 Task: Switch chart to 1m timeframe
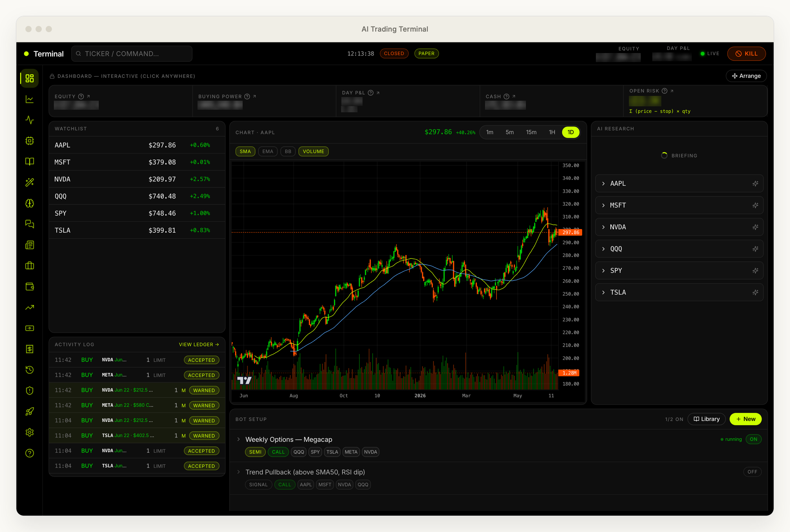pyautogui.click(x=489, y=132)
